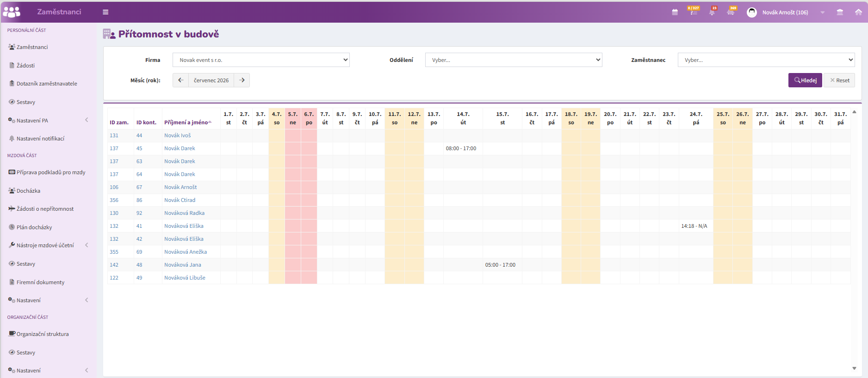Toggle sidebar with the hamburger menu icon
Viewport: 868px width, 378px height.
105,12
